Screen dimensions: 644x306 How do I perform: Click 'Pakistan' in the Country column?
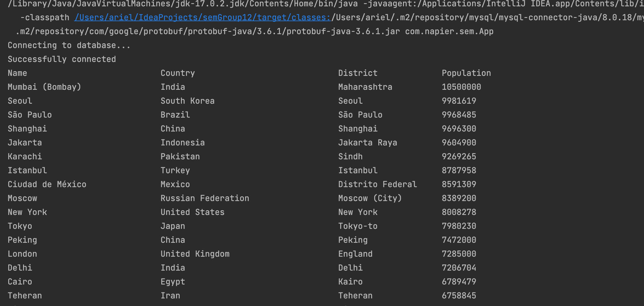click(180, 156)
